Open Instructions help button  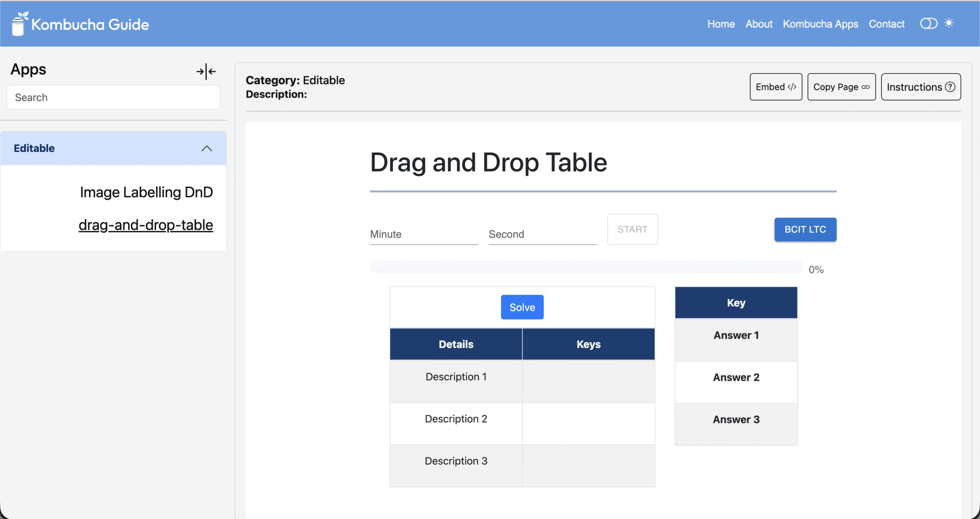pyautogui.click(x=920, y=87)
